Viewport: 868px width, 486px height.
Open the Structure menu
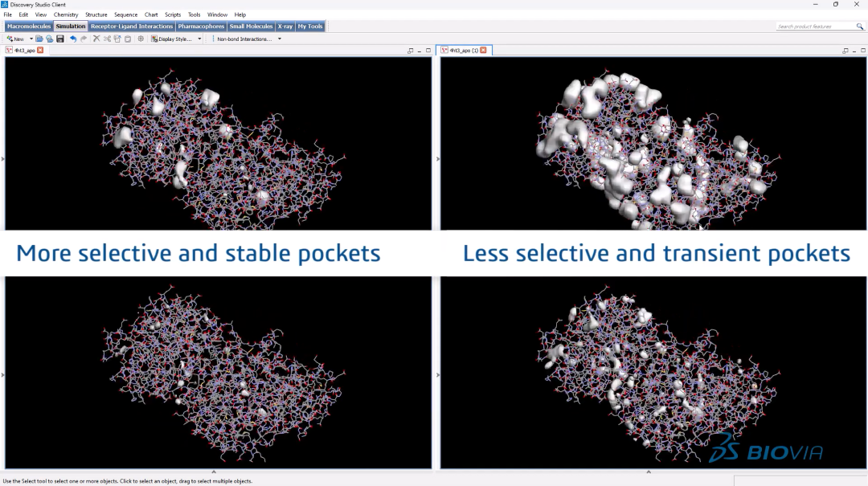pyautogui.click(x=96, y=14)
